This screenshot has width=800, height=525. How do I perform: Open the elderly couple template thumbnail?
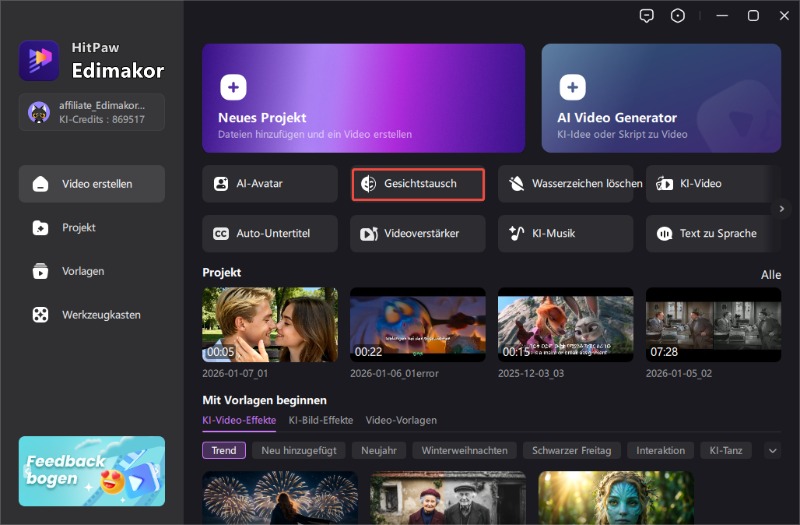pos(448,497)
